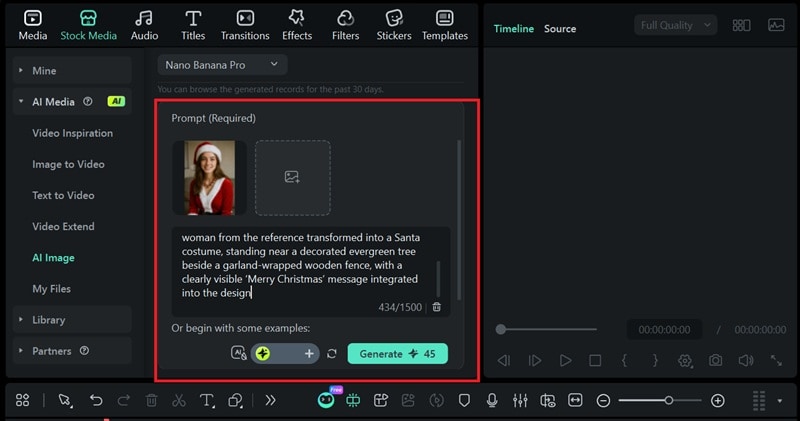Open the Titles tab

(193, 26)
